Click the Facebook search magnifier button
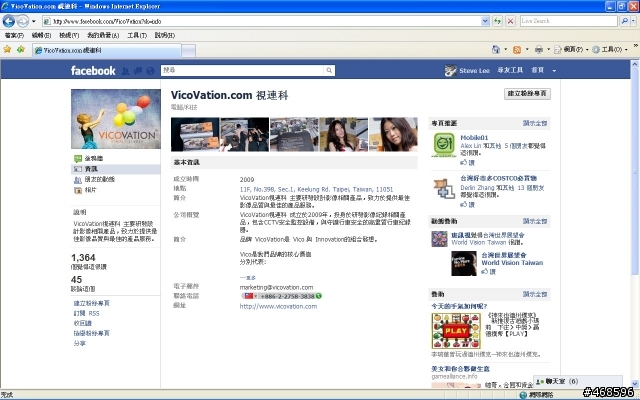 (x=329, y=70)
